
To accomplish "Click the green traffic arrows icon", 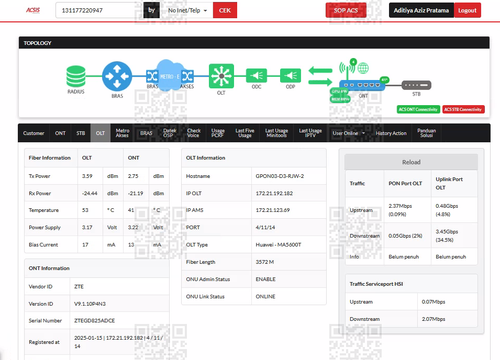I will [x=320, y=76].
